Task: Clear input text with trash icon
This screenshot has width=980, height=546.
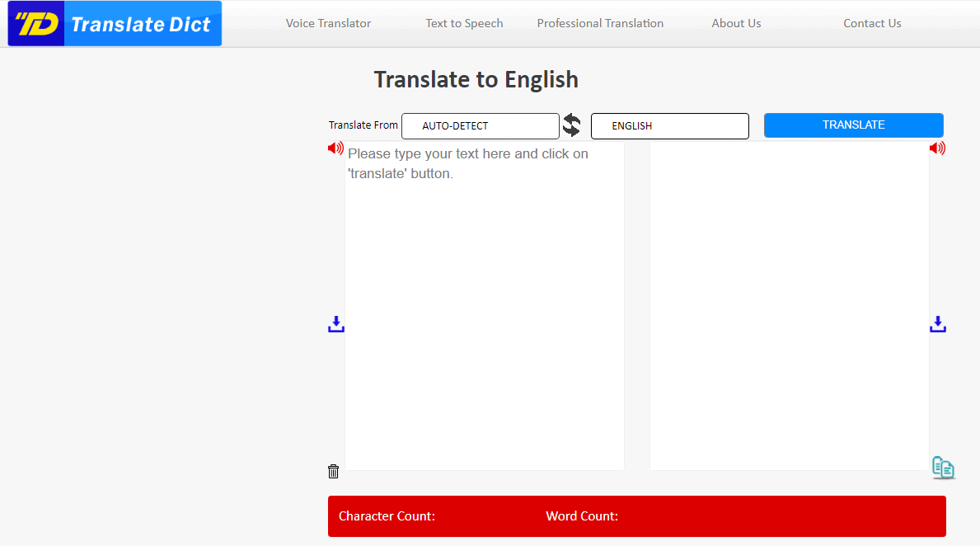Action: pyautogui.click(x=333, y=471)
